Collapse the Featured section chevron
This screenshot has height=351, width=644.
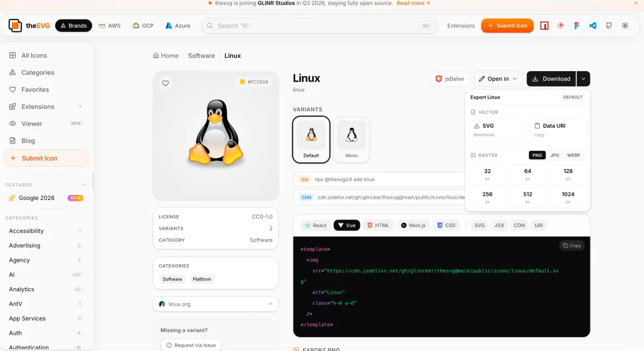[x=84, y=184]
